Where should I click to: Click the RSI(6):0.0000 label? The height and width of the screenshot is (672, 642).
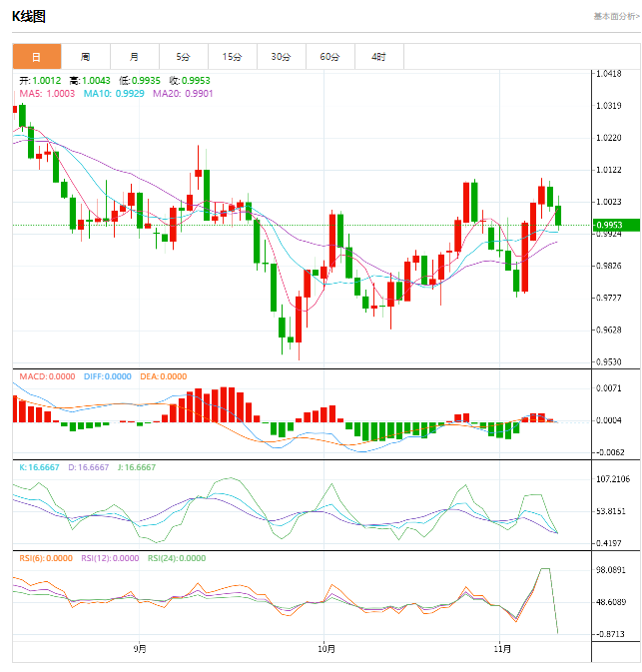pyautogui.click(x=46, y=558)
